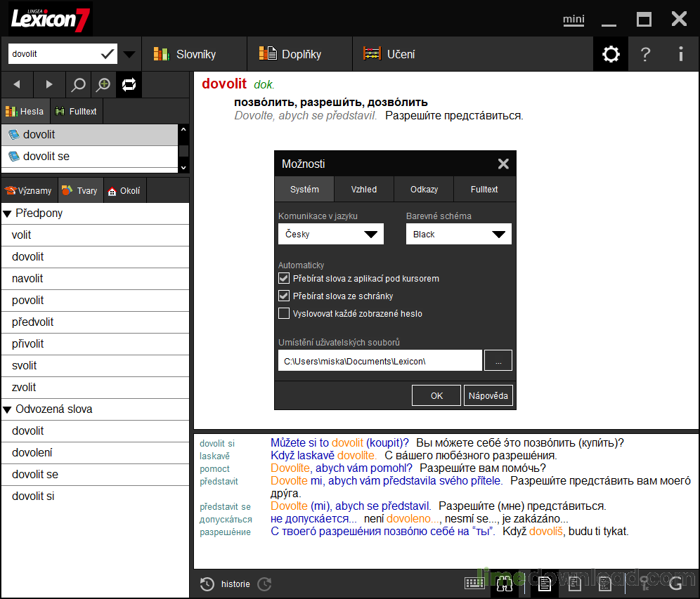Click the Nápověda button
This screenshot has height=599, width=700.
coord(488,395)
